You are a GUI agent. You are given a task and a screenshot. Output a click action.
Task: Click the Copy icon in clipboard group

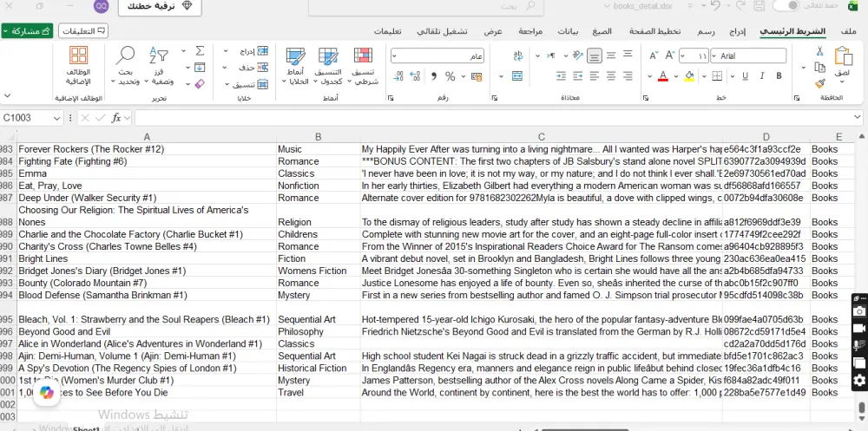coord(820,68)
